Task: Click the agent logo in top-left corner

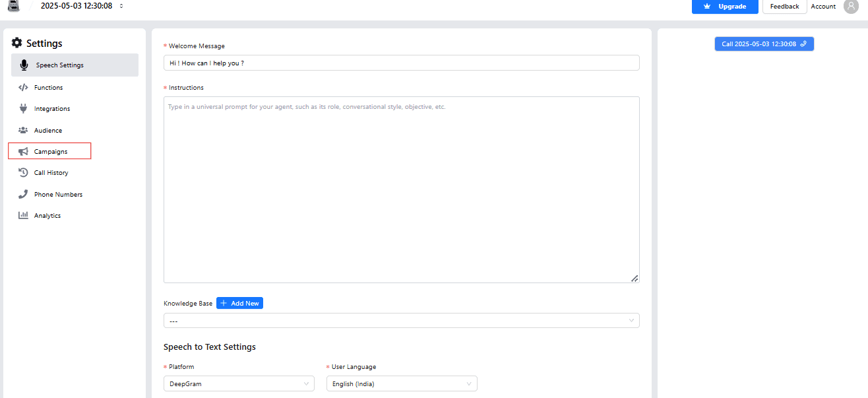Action: (14, 6)
